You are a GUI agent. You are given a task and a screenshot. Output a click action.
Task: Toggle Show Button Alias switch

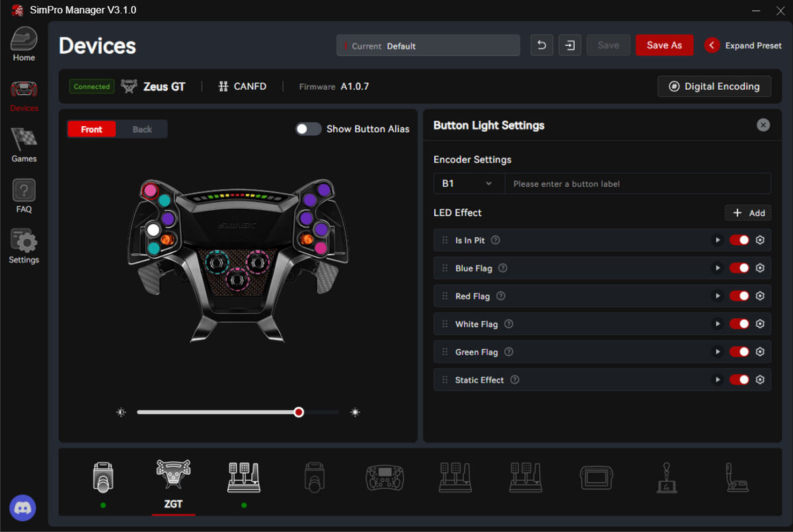pyautogui.click(x=308, y=129)
